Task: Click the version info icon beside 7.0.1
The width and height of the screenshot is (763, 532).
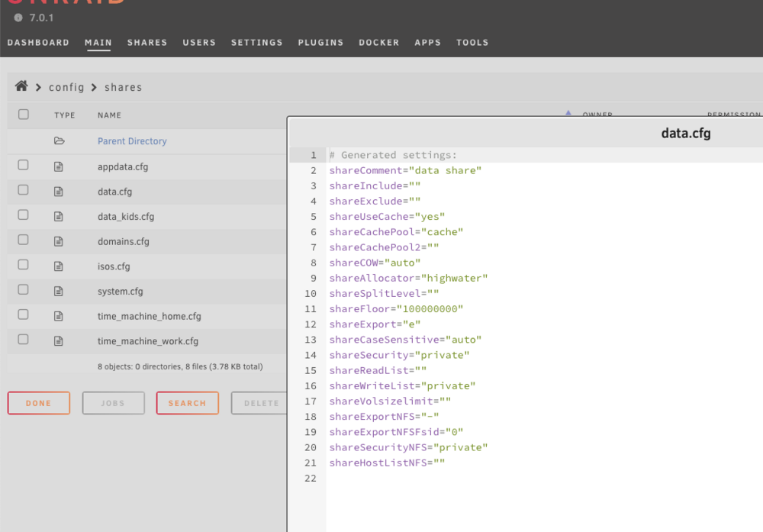Action: pos(18,18)
